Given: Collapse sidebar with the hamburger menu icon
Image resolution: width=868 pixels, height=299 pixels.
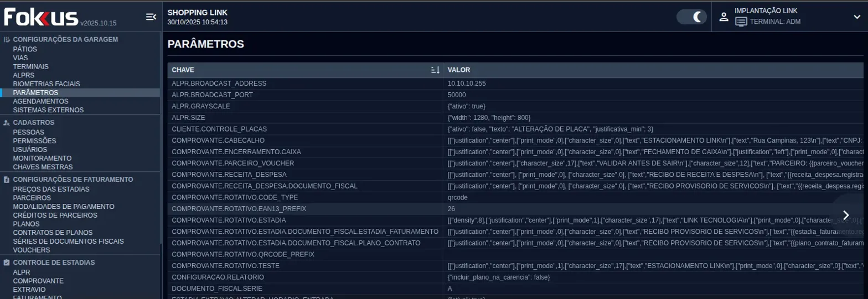Looking at the screenshot, I should click(151, 17).
